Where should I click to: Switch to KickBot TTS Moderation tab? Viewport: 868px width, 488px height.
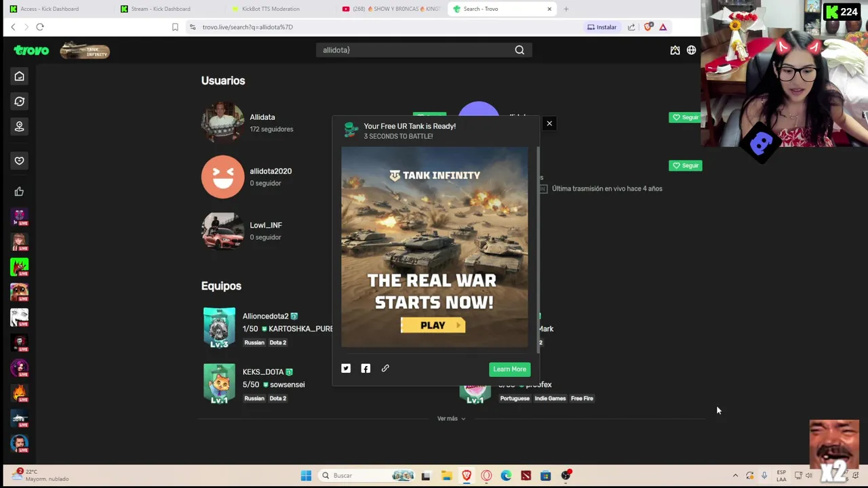[x=279, y=9]
